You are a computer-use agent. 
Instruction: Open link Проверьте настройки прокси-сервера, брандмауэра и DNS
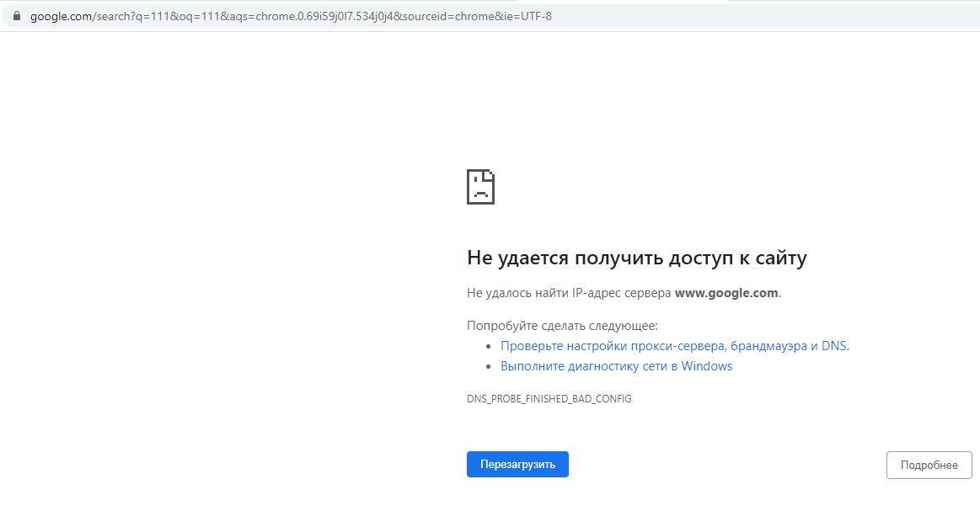point(673,345)
